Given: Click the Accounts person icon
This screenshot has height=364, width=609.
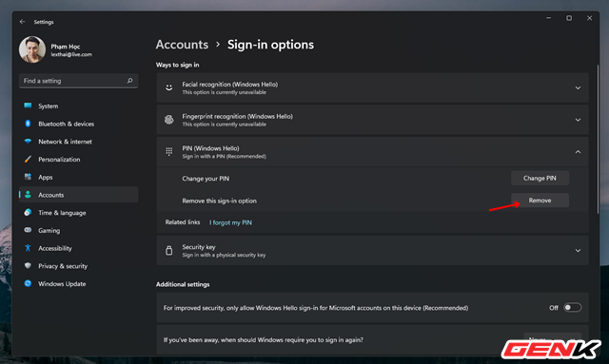Looking at the screenshot, I should pyautogui.click(x=28, y=195).
